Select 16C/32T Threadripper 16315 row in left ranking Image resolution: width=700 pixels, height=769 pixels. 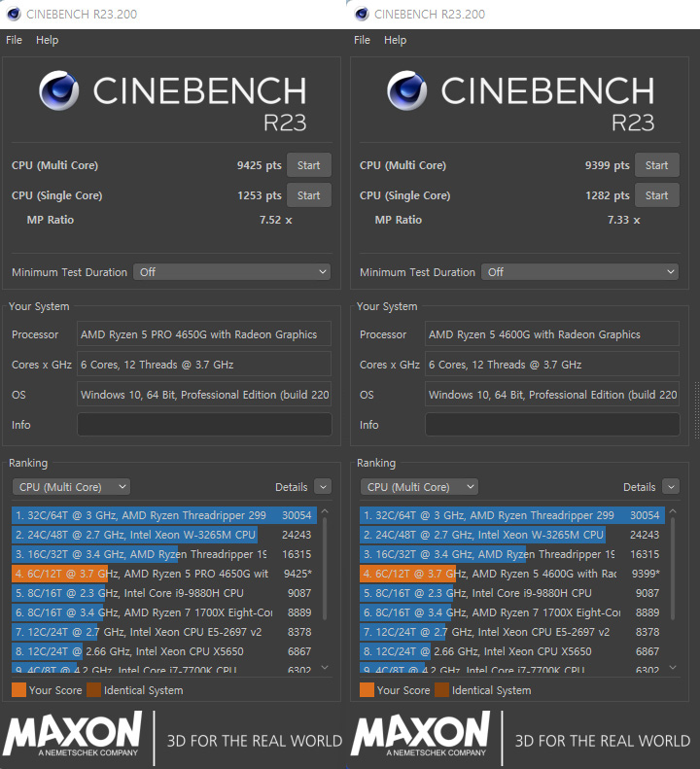[164, 554]
